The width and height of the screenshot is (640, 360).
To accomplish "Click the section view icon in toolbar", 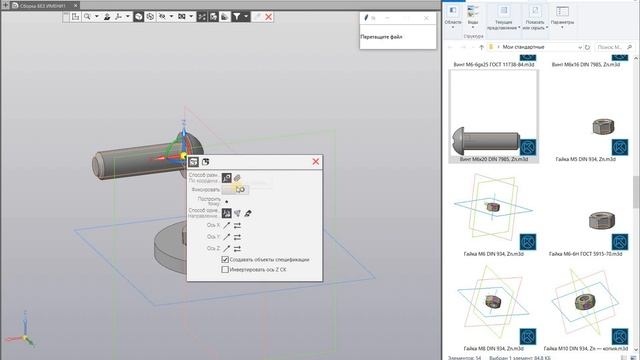I will [182, 17].
